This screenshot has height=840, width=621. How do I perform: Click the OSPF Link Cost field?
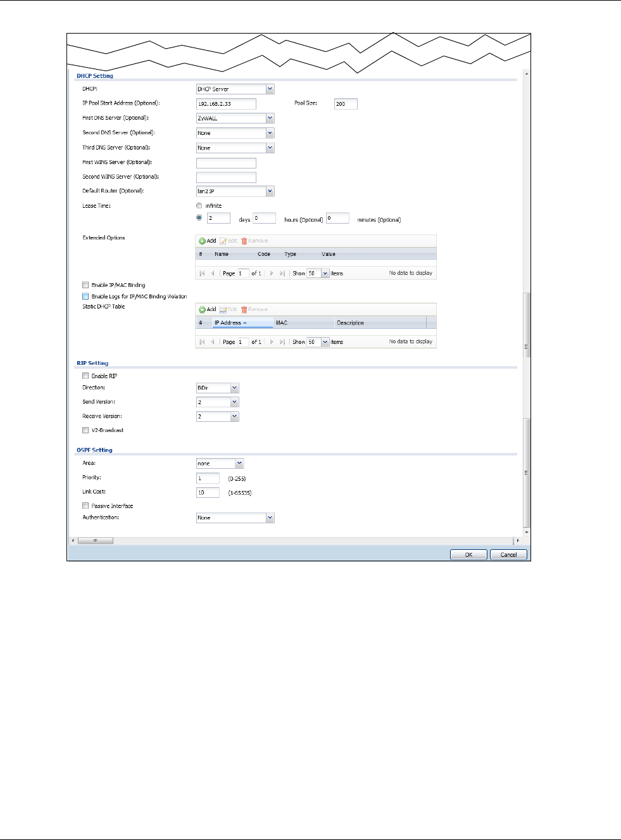pos(208,492)
